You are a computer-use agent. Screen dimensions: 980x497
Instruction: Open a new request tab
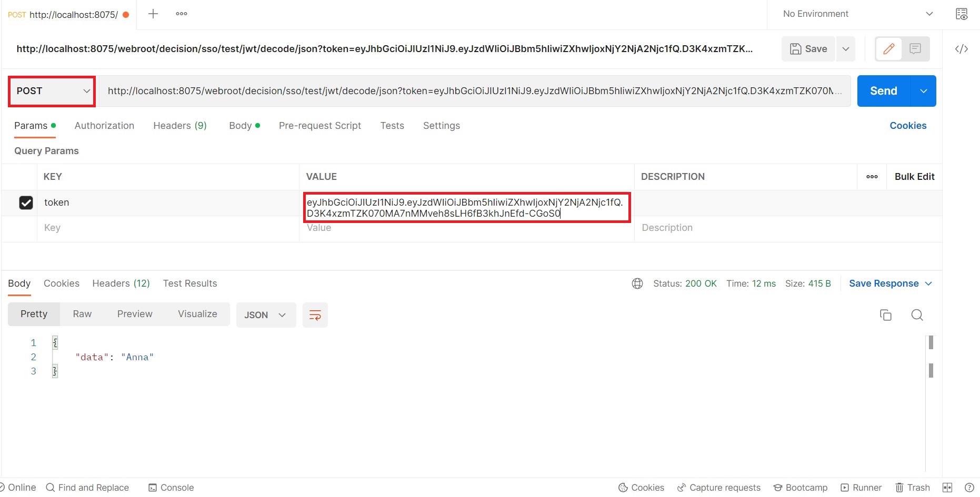pos(153,14)
